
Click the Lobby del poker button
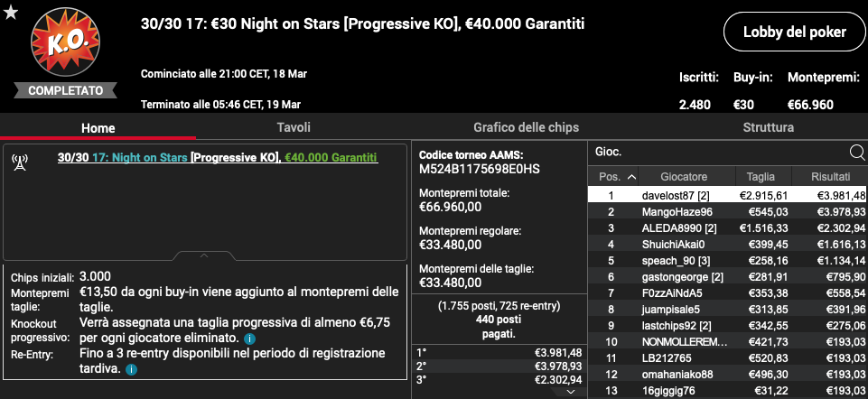coord(794,32)
